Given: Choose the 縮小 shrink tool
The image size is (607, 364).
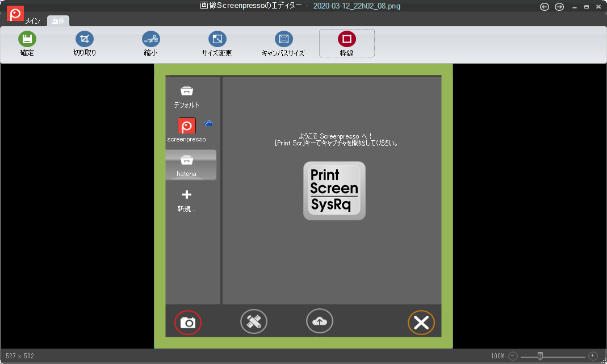Looking at the screenshot, I should pyautogui.click(x=151, y=39).
